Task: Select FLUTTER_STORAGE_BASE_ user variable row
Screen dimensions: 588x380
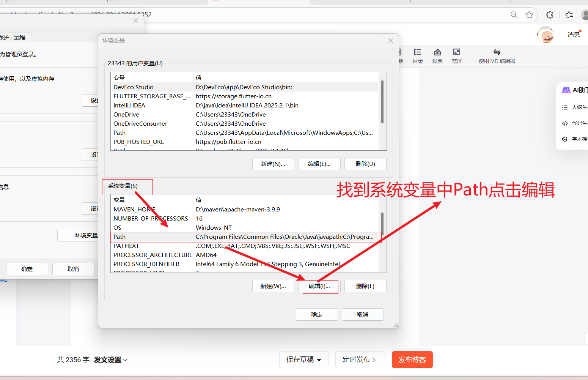Action: coord(245,96)
